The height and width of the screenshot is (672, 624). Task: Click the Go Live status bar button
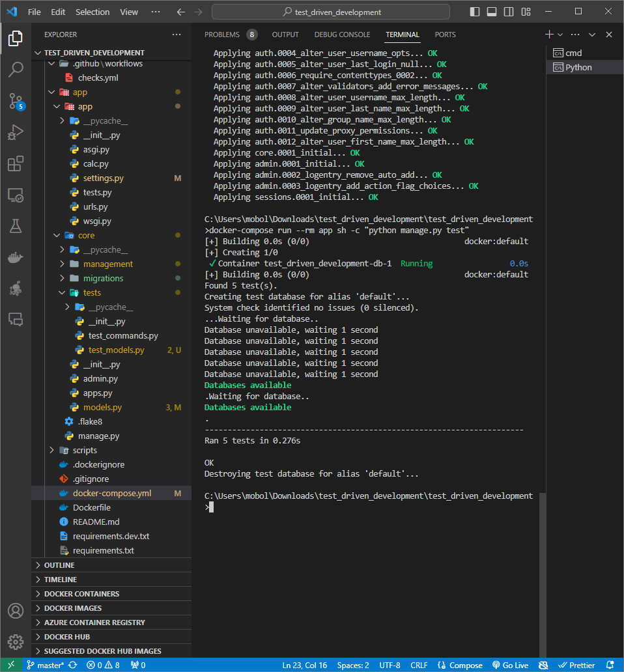click(x=511, y=665)
